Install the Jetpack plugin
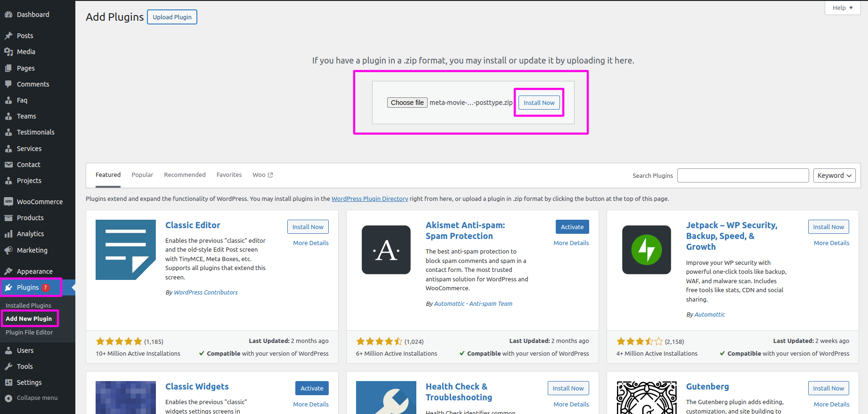The height and width of the screenshot is (414, 868). coord(828,227)
